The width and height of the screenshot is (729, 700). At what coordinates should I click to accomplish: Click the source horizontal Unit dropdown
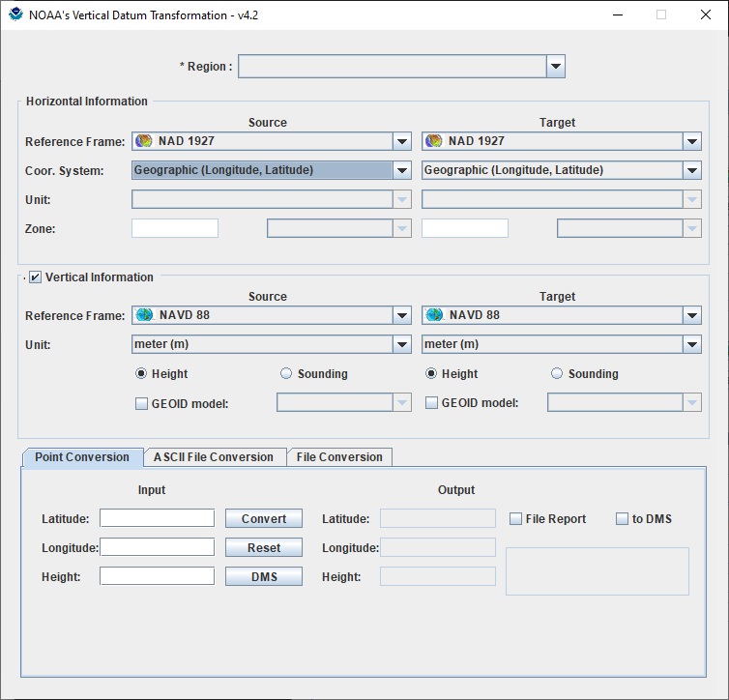click(272, 199)
